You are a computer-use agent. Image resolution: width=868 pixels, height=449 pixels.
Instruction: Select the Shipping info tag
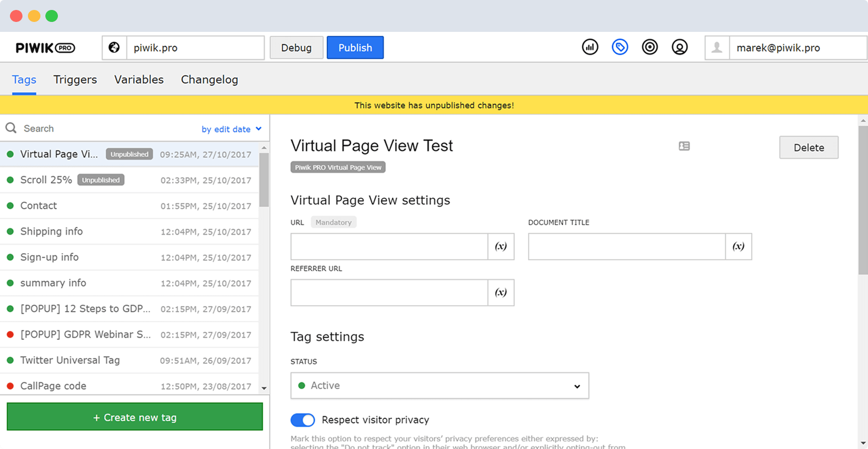tap(129, 231)
